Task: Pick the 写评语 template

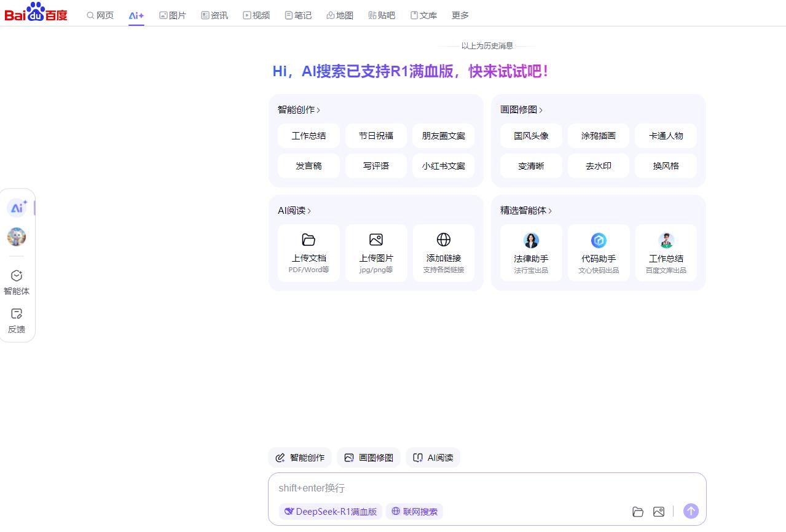Action: click(x=376, y=166)
